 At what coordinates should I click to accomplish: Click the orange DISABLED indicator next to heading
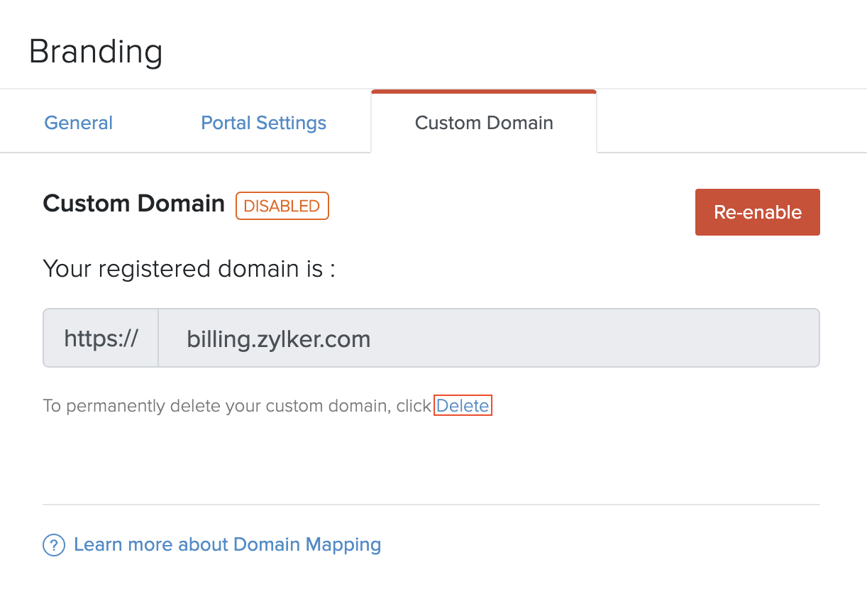(x=282, y=206)
